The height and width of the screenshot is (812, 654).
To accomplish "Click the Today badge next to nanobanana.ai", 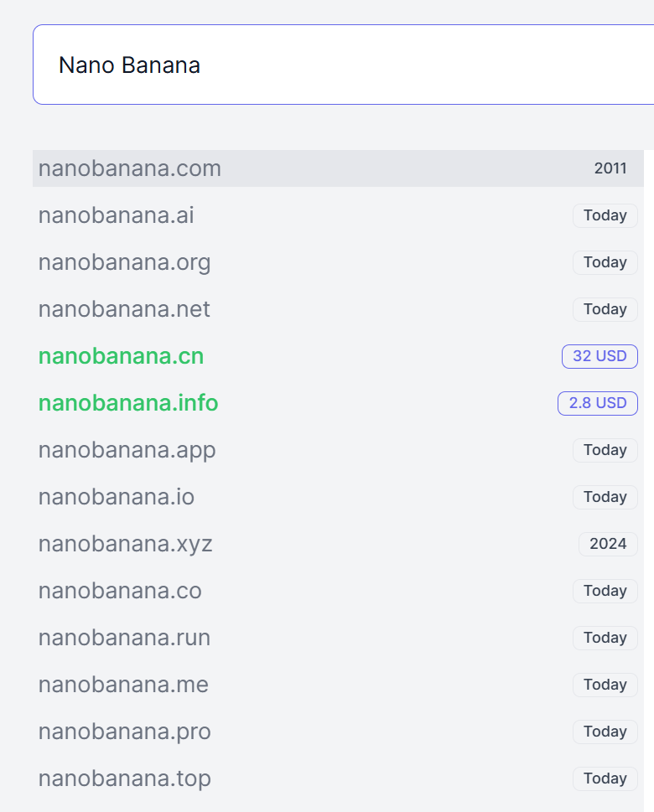I will click(605, 215).
